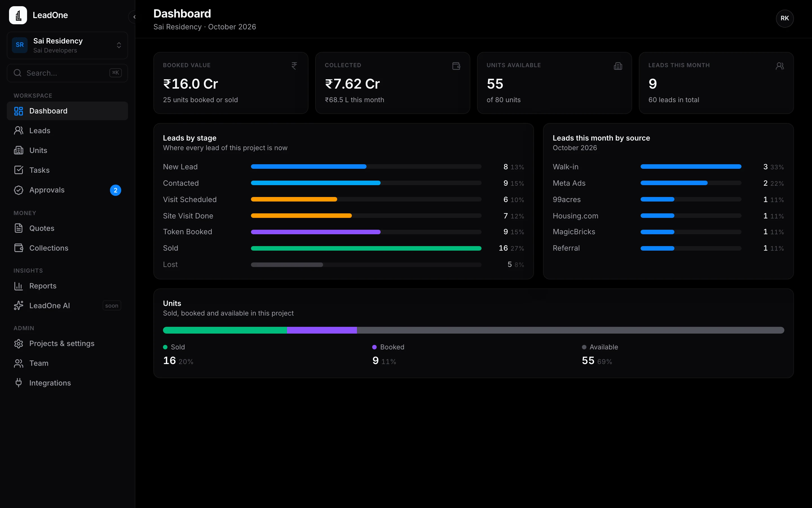Click the Approvals badge-check icon
812x508 pixels.
[18, 190]
